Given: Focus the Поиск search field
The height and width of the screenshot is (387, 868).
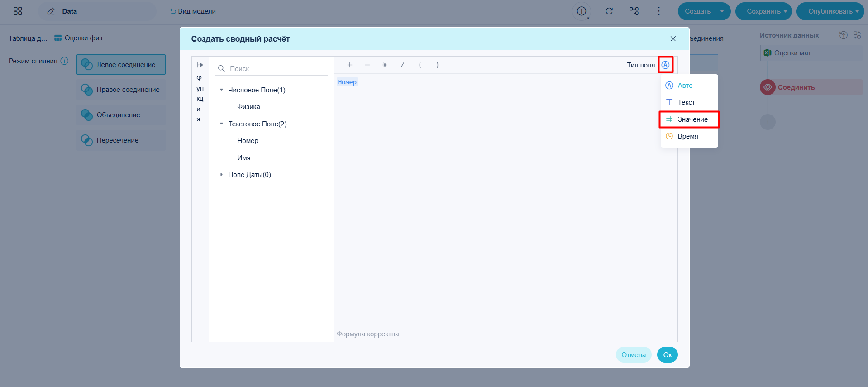Looking at the screenshot, I should point(272,69).
